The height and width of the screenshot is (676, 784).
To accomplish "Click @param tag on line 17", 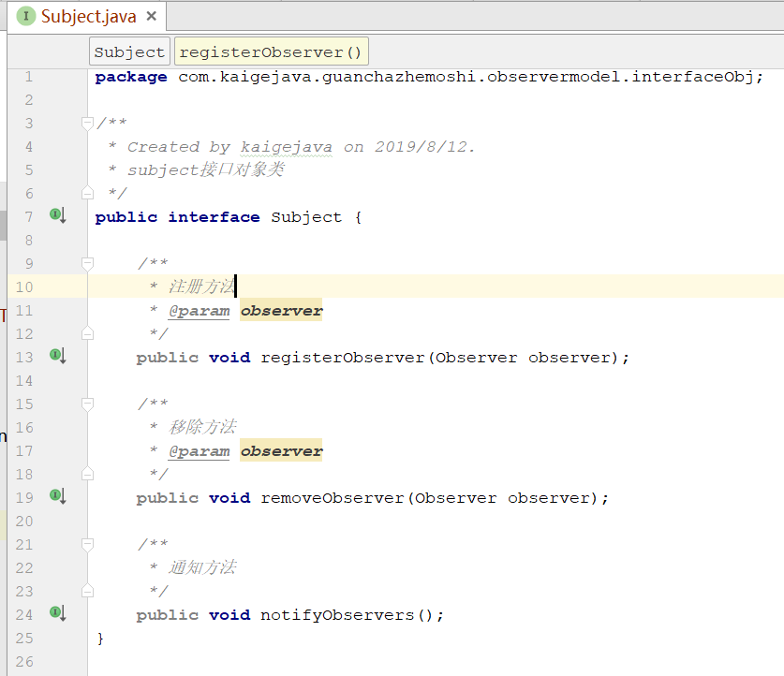I will [199, 451].
